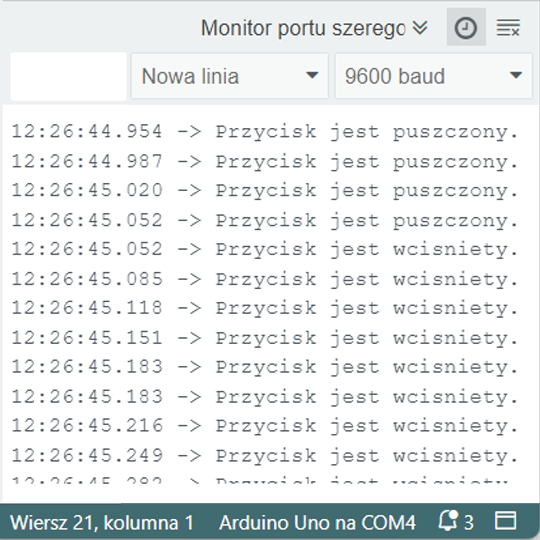Click the log line at 12:26:45.020

(x=264, y=190)
